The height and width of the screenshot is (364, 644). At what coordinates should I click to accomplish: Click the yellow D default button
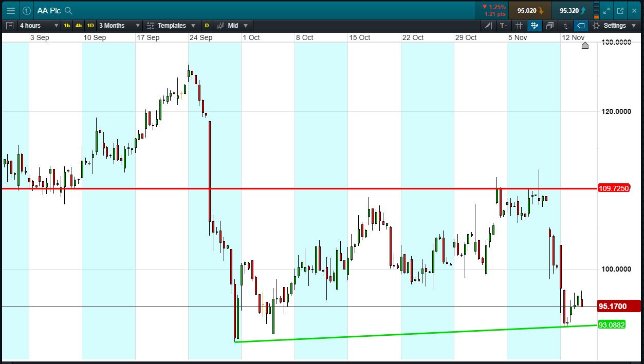click(x=207, y=26)
